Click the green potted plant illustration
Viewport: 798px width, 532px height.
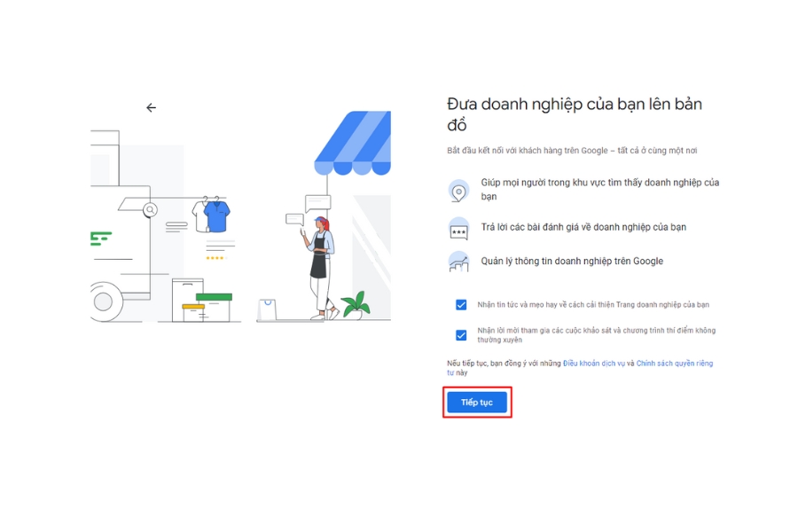point(356,305)
